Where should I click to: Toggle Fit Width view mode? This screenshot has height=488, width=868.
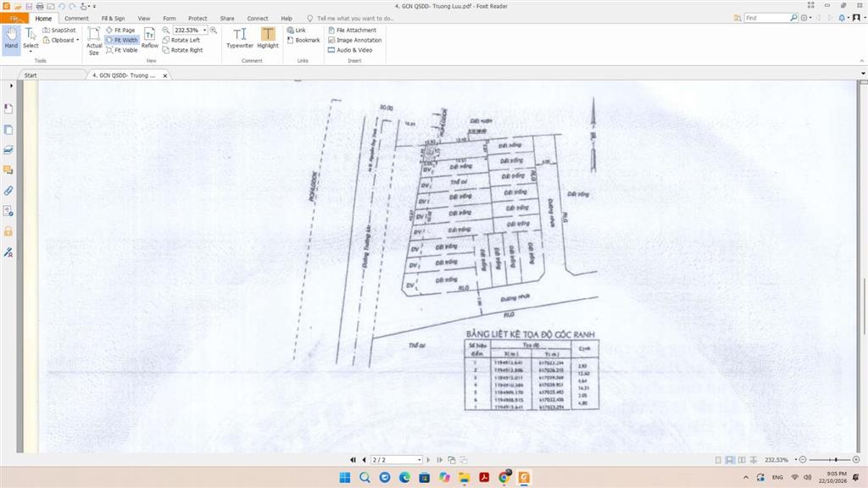click(x=122, y=40)
